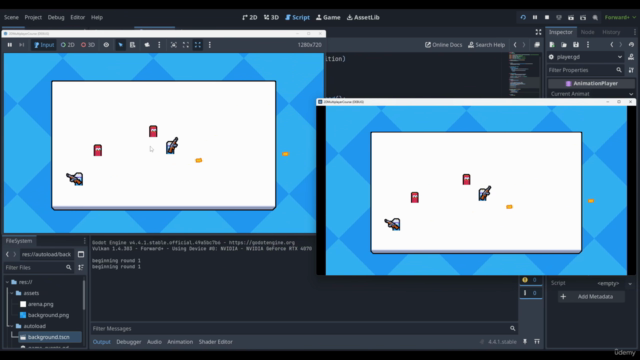This screenshot has width=640, height=360.
Task: Click the movie maker mode icon
Action: coord(595,17)
